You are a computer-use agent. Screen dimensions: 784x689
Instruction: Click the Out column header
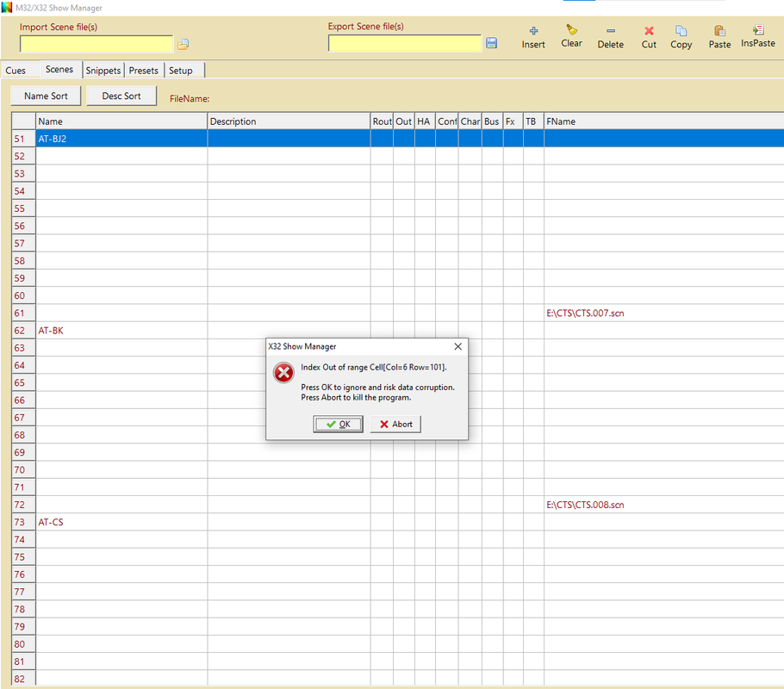coord(404,121)
